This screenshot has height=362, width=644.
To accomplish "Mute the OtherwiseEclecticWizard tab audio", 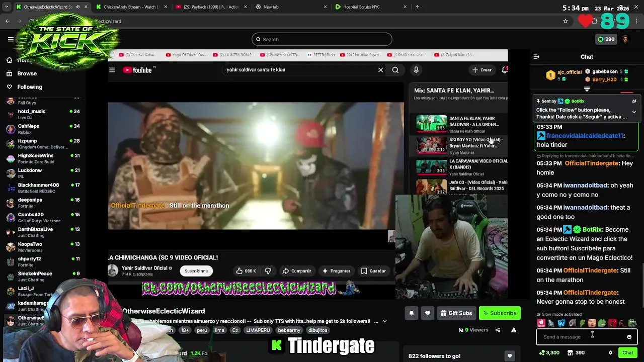I will click(x=77, y=7).
